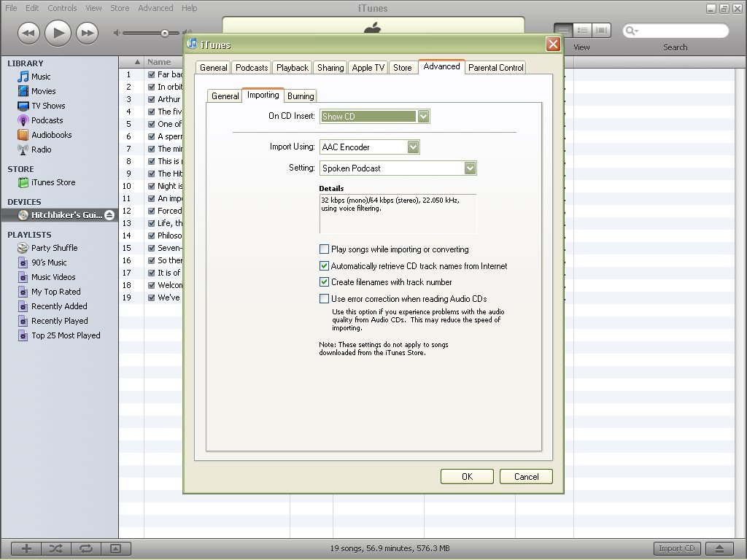Close the iTunes preferences dialog
The height and width of the screenshot is (560, 747).
point(553,44)
